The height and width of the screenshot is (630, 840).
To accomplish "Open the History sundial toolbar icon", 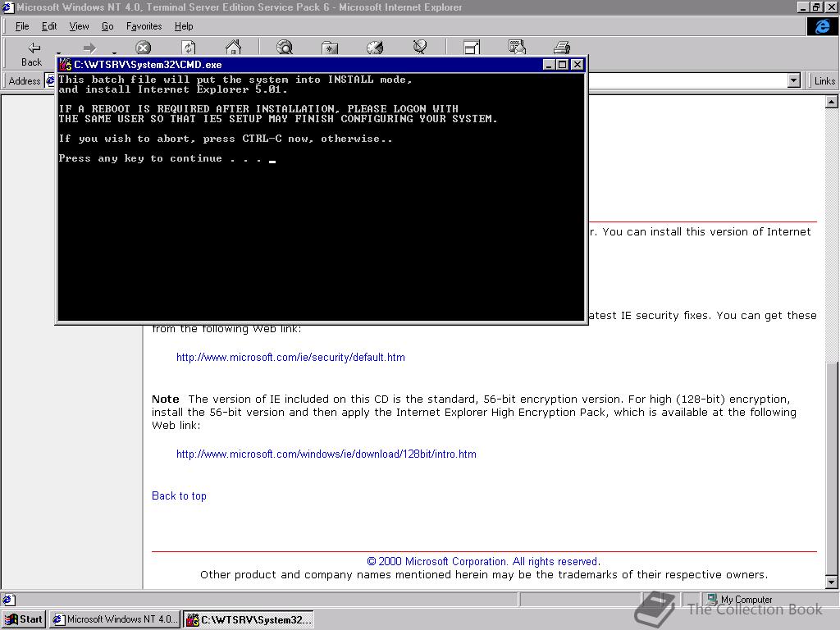I will [375, 48].
